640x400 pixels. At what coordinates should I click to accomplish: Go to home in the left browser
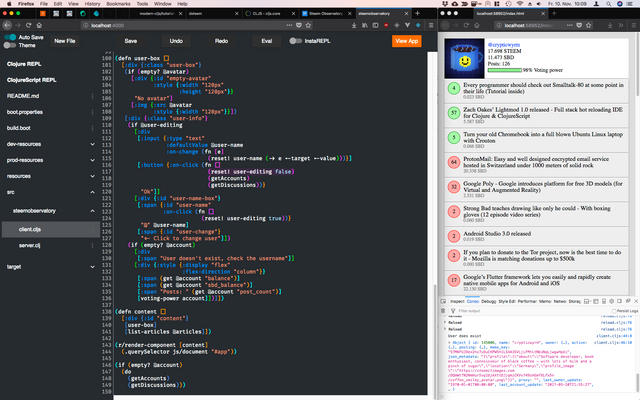[39, 25]
